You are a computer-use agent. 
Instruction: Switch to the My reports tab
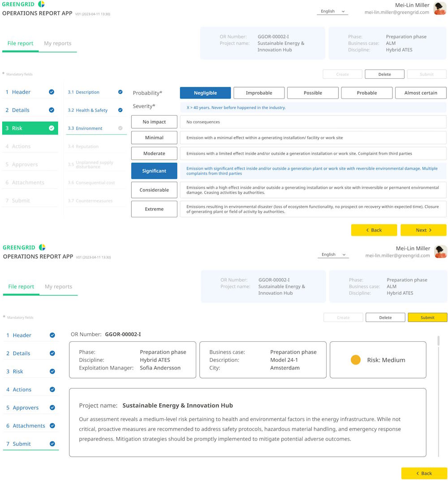pyautogui.click(x=58, y=43)
